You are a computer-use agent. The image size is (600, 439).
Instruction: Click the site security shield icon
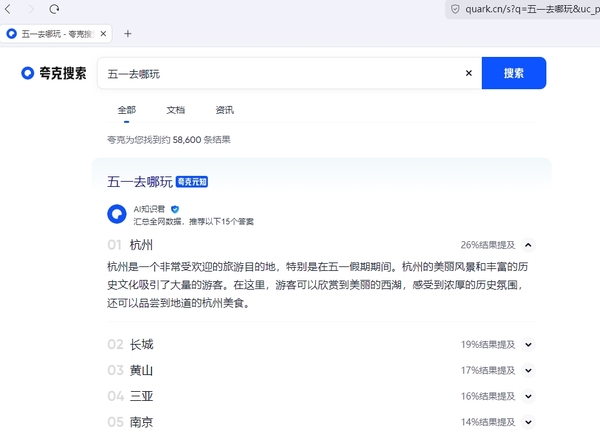click(455, 9)
